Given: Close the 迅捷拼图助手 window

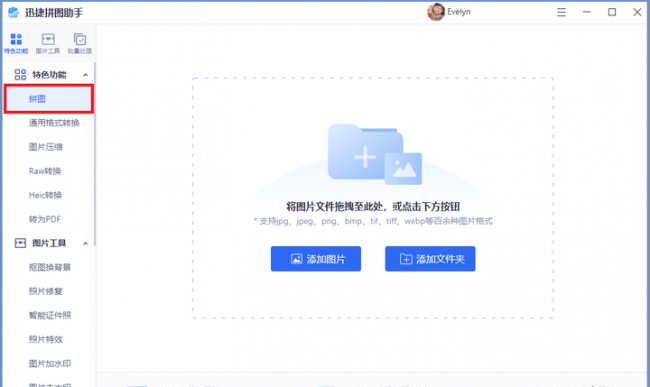Looking at the screenshot, I should (x=637, y=12).
